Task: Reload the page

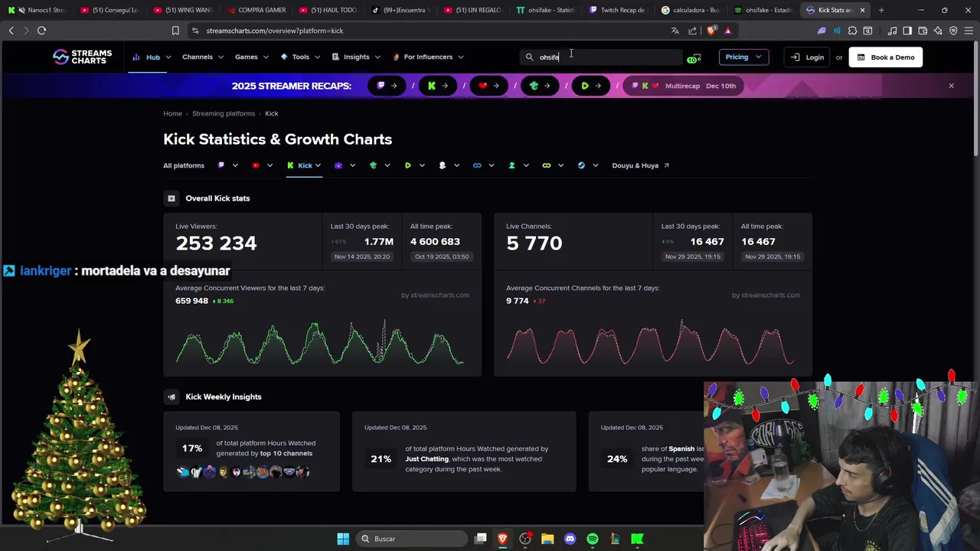Action: coord(41,31)
